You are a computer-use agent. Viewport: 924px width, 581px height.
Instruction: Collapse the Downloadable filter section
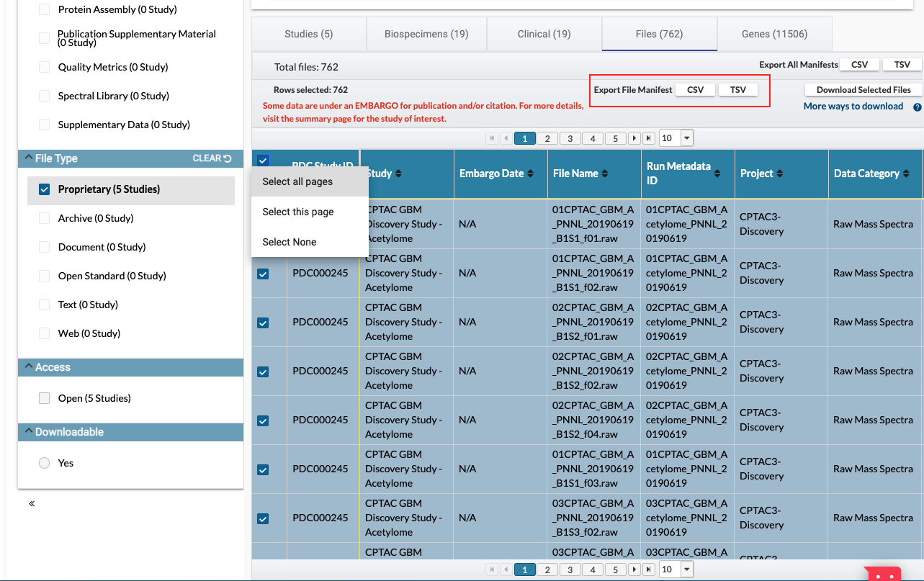(x=29, y=432)
